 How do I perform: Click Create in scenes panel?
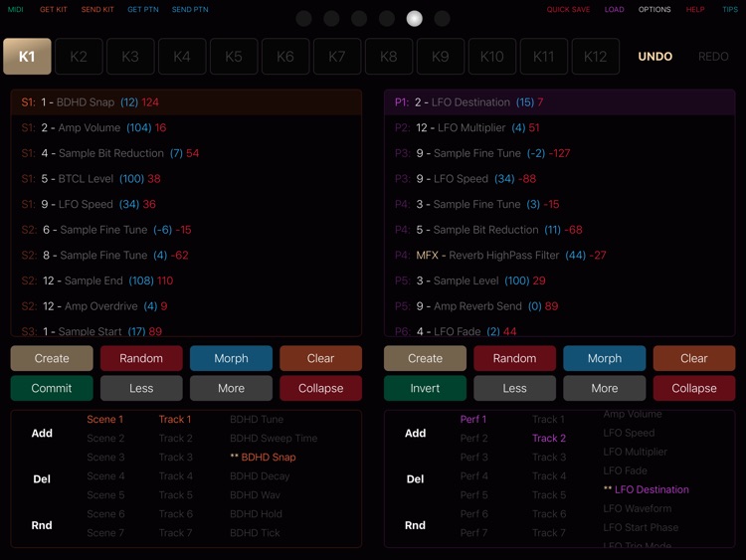click(52, 358)
